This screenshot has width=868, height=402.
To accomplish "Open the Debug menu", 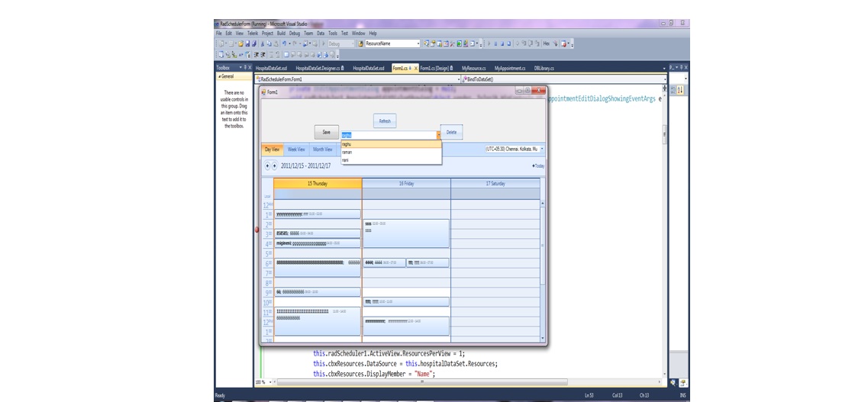I will [x=295, y=33].
